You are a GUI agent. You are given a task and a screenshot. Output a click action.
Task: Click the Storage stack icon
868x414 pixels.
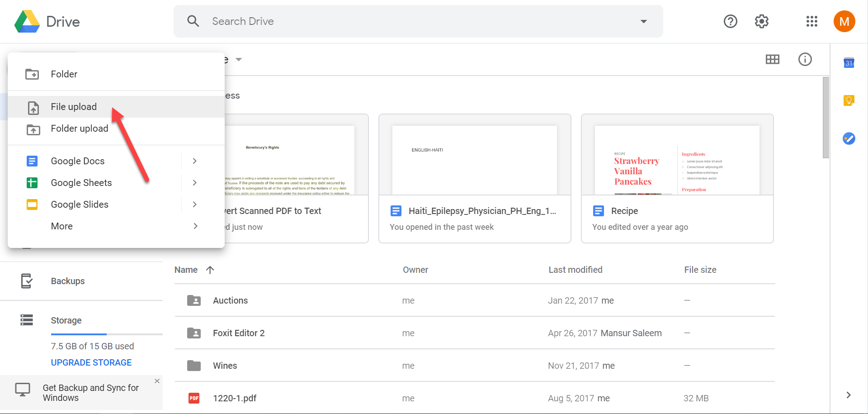[x=27, y=320]
